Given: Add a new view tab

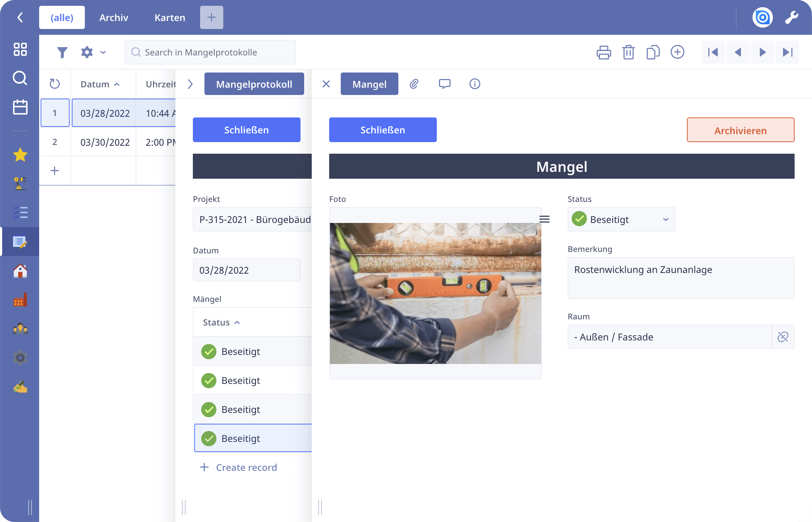Looking at the screenshot, I should pyautogui.click(x=212, y=17).
